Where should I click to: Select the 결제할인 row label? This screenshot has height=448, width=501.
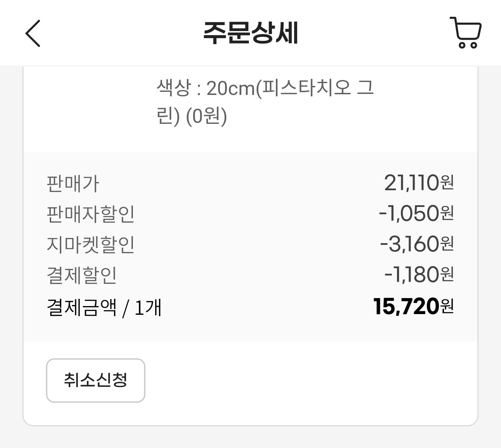(82, 275)
